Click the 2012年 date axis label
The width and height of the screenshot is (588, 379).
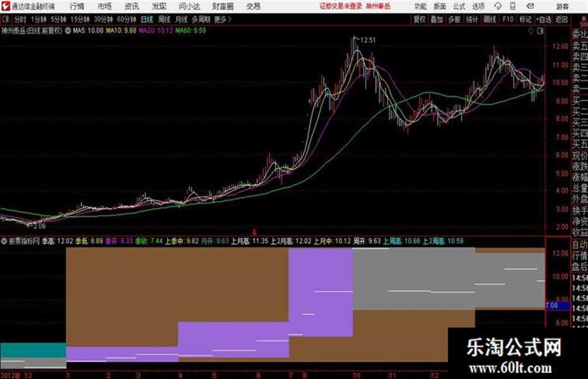pos(11,375)
